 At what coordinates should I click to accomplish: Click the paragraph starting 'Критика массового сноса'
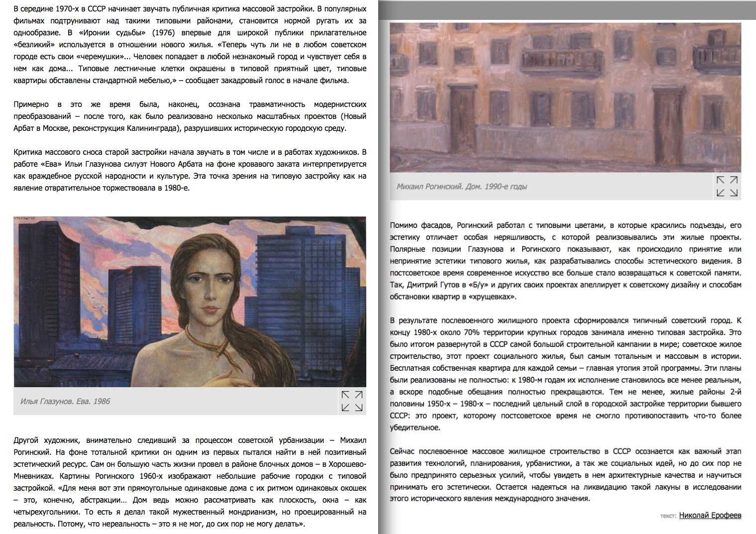(x=190, y=170)
